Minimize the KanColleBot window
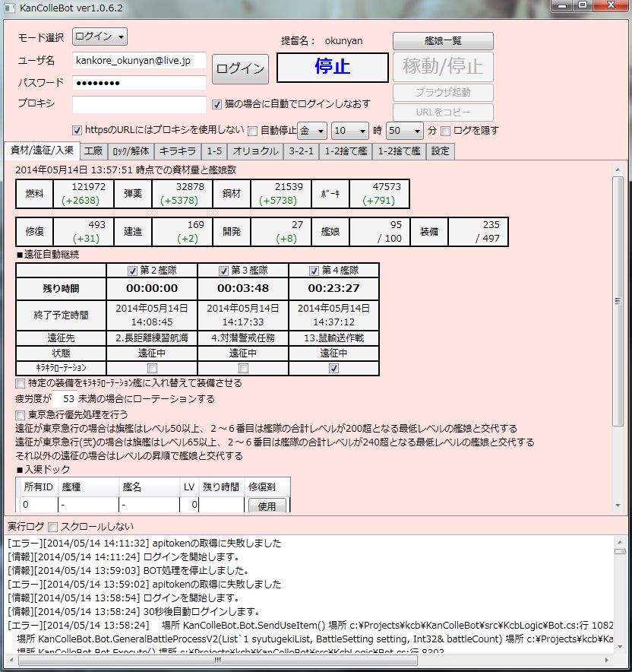Image resolution: width=632 pixels, height=672 pixels. tap(564, 5)
